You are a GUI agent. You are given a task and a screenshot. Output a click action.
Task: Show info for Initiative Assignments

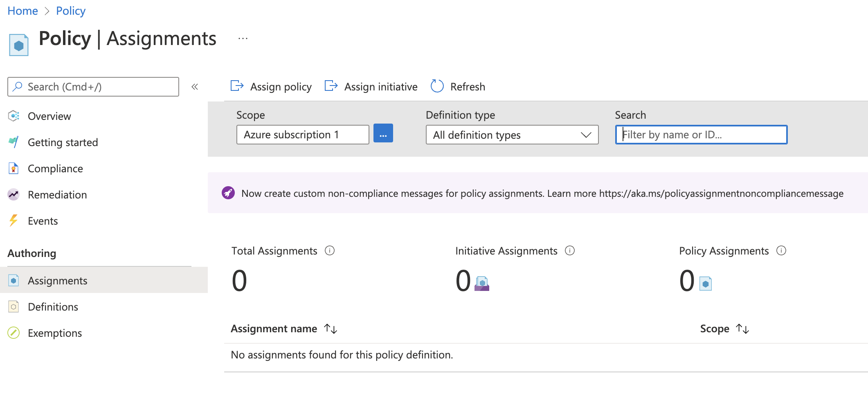570,250
